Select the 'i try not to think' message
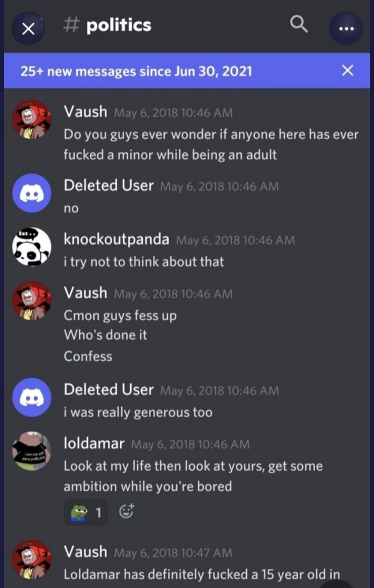The image size is (374, 588). pos(144,262)
